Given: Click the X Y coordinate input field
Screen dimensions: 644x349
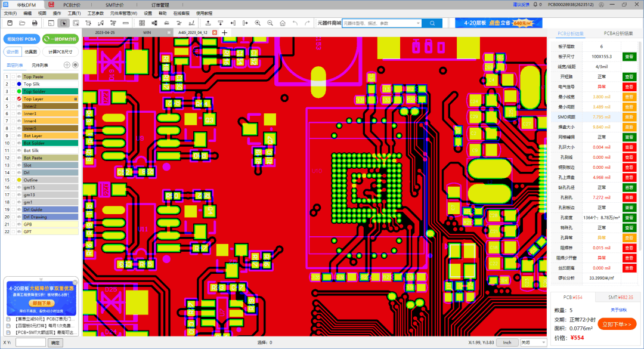Looking at the screenshot, I should [x=30, y=342].
